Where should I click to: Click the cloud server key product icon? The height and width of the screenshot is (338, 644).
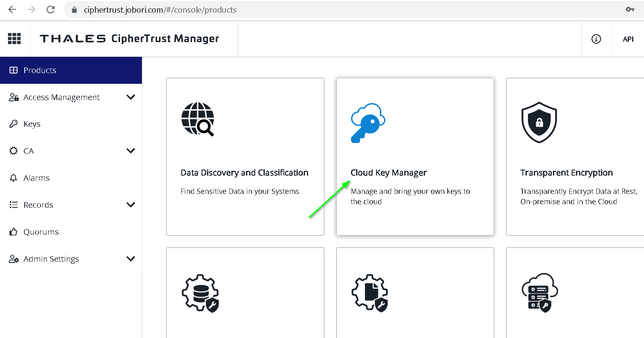[x=540, y=292]
